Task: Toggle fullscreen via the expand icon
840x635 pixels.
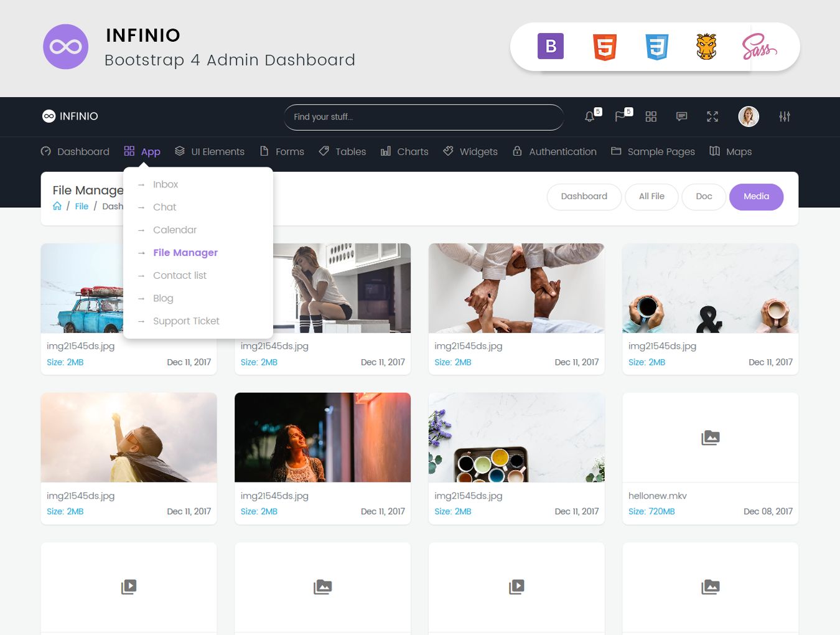Action: click(x=712, y=116)
